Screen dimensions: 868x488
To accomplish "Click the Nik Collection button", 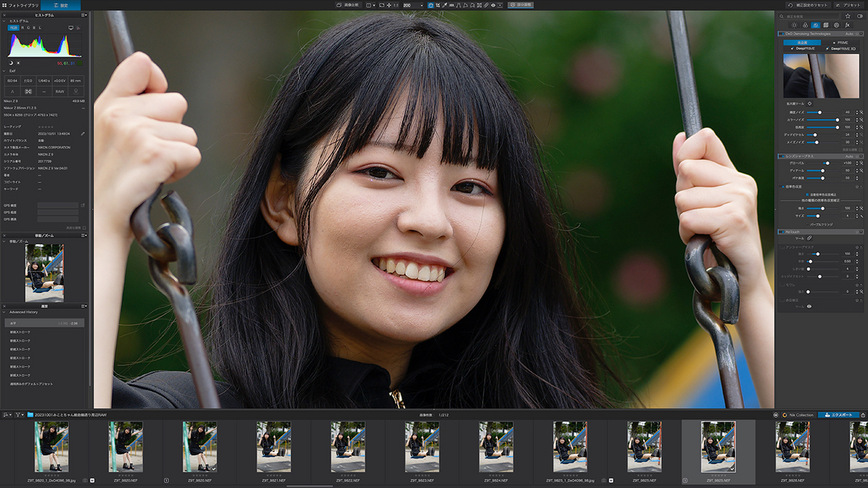I will [x=798, y=415].
